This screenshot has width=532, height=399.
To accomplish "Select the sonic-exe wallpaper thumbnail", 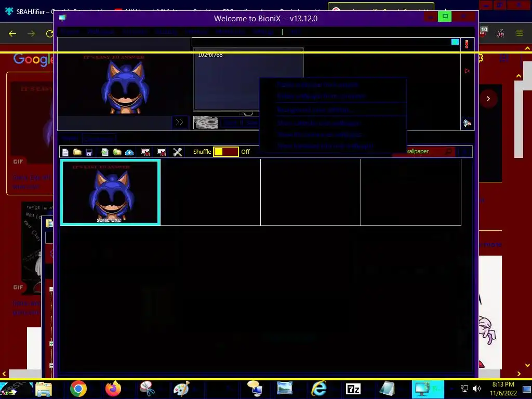I will point(110,192).
